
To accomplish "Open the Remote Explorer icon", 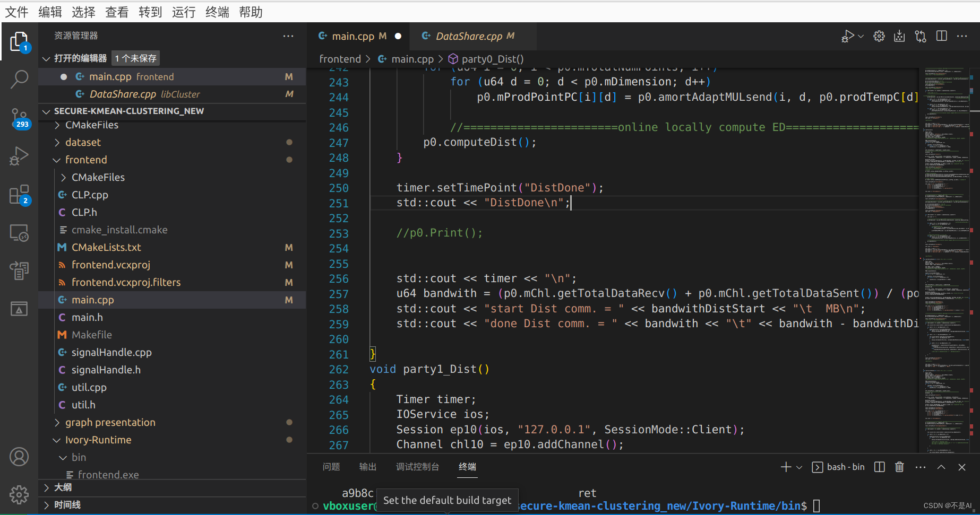I will pos(19,233).
